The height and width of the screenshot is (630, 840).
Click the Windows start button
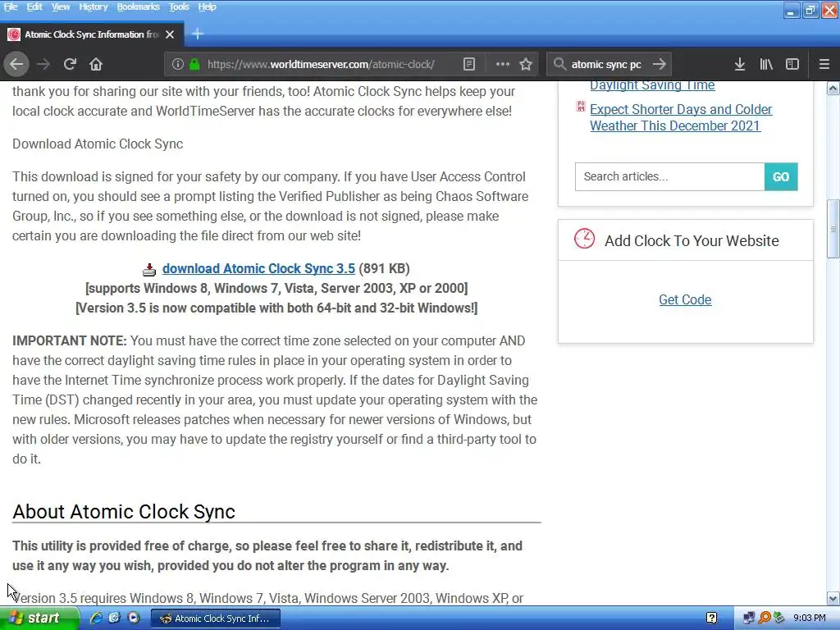click(x=39, y=619)
